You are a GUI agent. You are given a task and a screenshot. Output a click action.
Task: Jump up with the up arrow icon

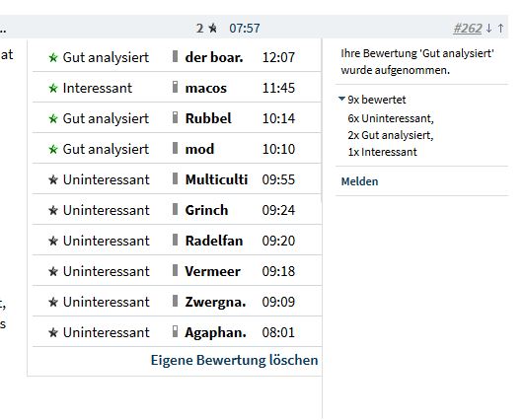[x=500, y=28]
